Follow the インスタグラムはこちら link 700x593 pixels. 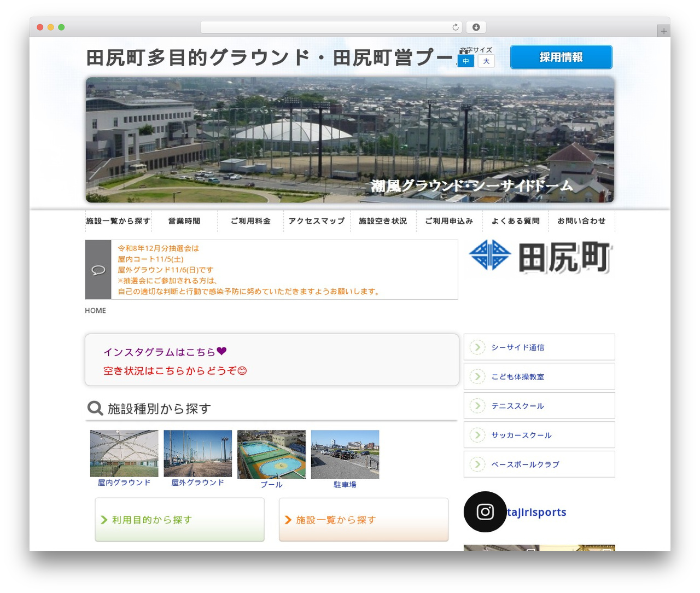tap(165, 352)
